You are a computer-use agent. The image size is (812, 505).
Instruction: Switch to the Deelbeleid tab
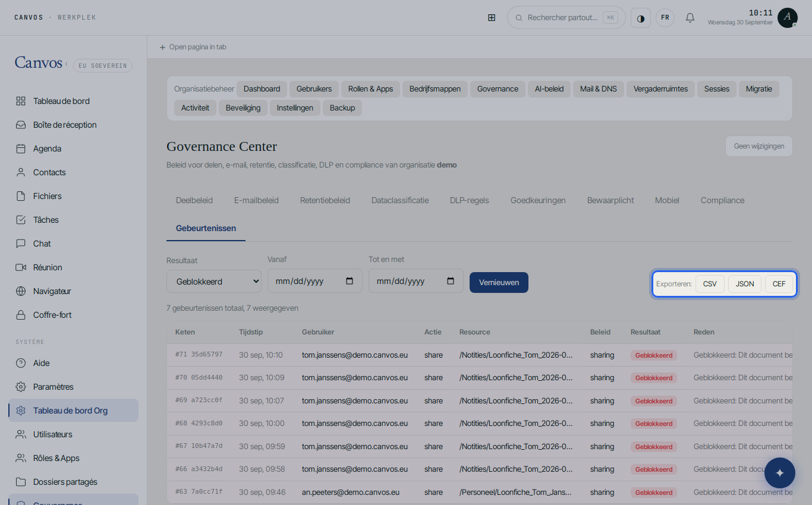(194, 200)
